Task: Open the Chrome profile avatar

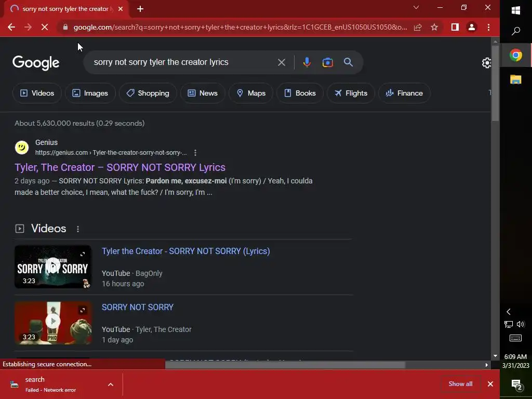Action: (x=472, y=27)
